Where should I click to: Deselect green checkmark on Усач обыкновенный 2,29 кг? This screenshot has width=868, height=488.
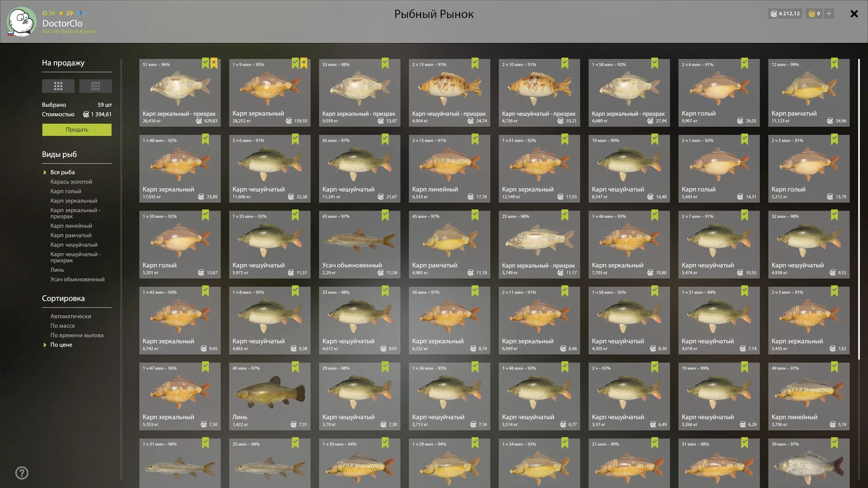pyautogui.click(x=385, y=215)
